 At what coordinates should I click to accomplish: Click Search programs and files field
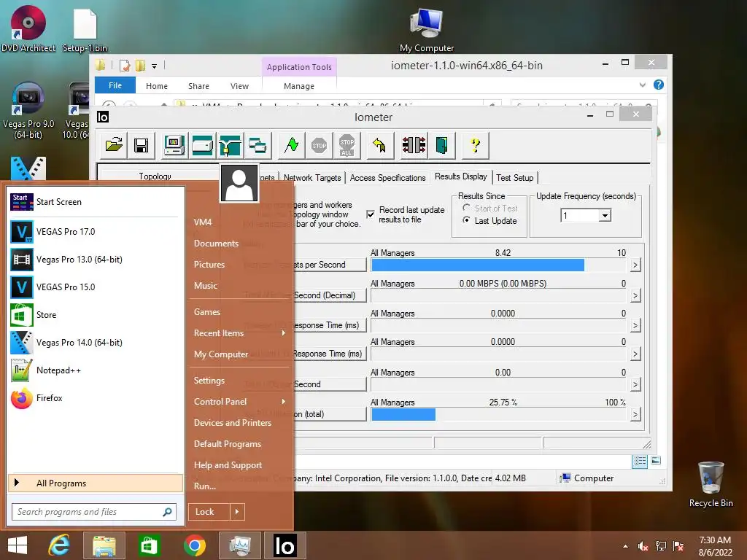[x=94, y=512]
